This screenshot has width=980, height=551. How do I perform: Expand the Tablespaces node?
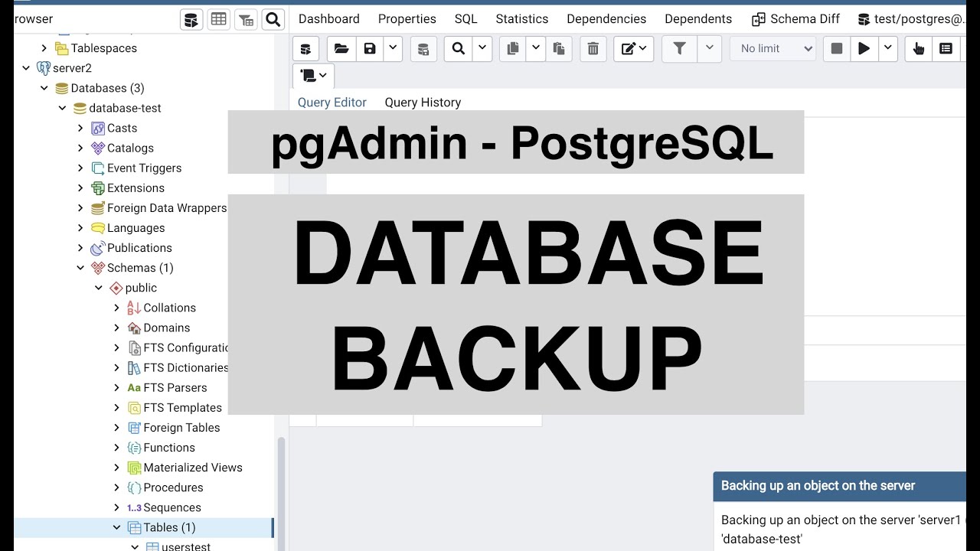point(44,48)
